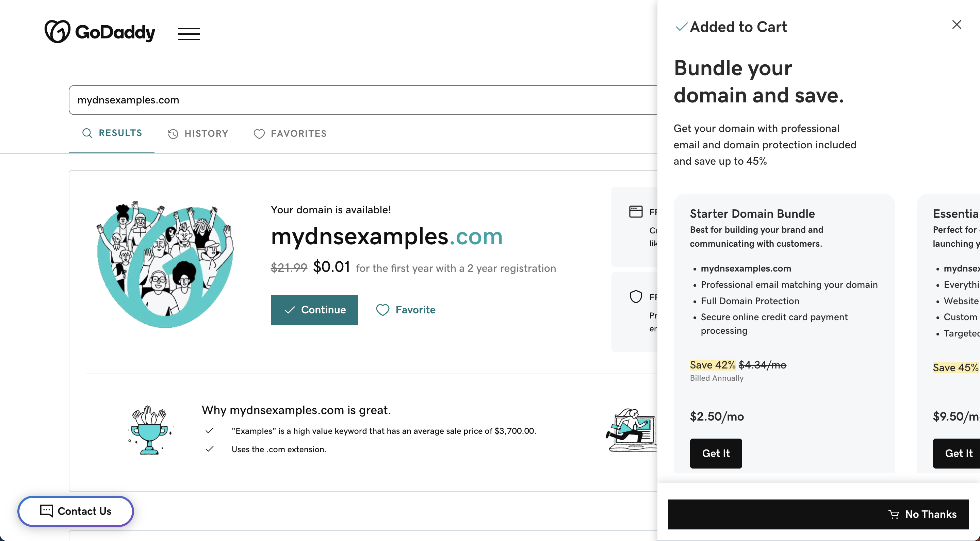Viewport: 980px width, 541px height.
Task: Open the Favorites tab
Action: 290,133
